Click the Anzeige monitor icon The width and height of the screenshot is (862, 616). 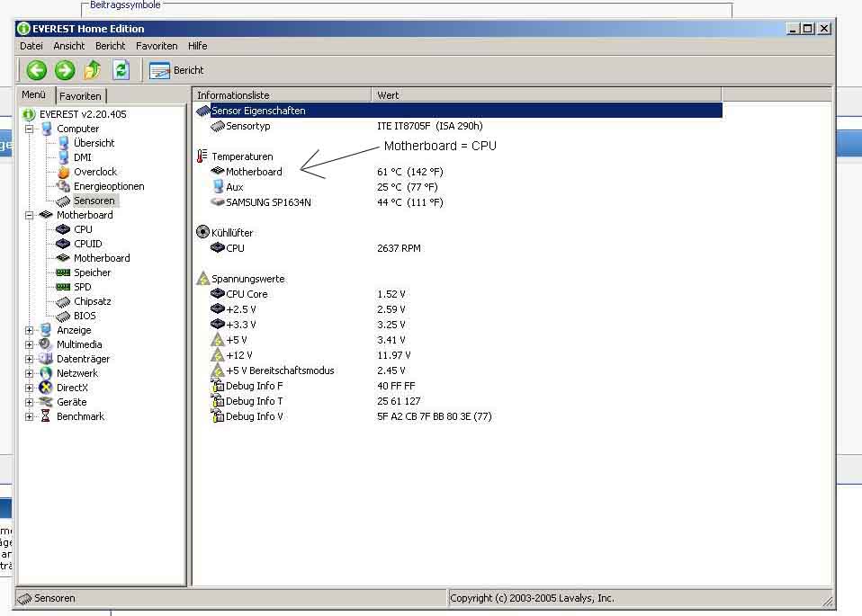(x=46, y=330)
